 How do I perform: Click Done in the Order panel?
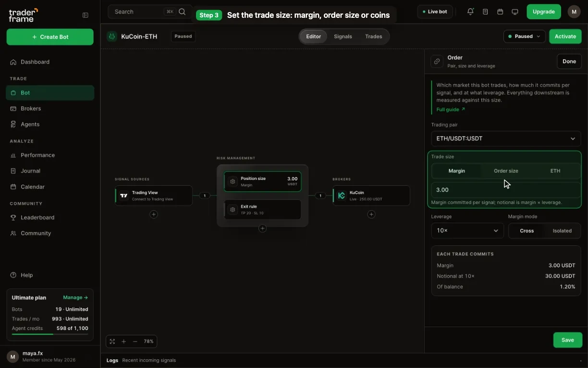coord(569,61)
